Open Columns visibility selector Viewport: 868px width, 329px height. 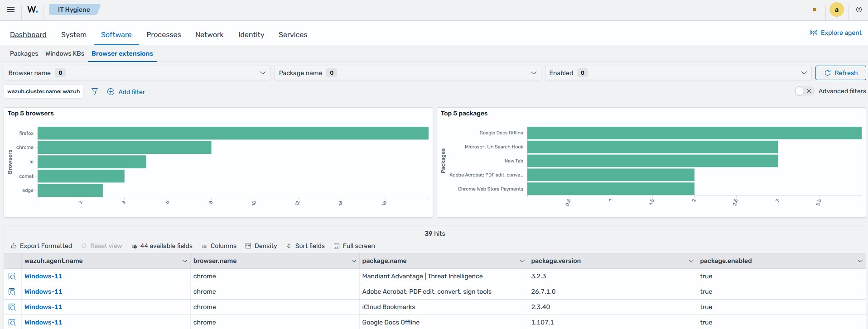219,246
